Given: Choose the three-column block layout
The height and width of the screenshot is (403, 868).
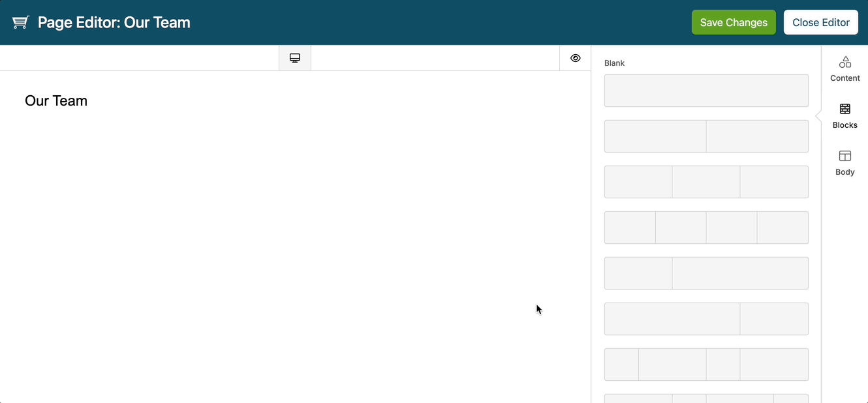Looking at the screenshot, I should coord(706,182).
